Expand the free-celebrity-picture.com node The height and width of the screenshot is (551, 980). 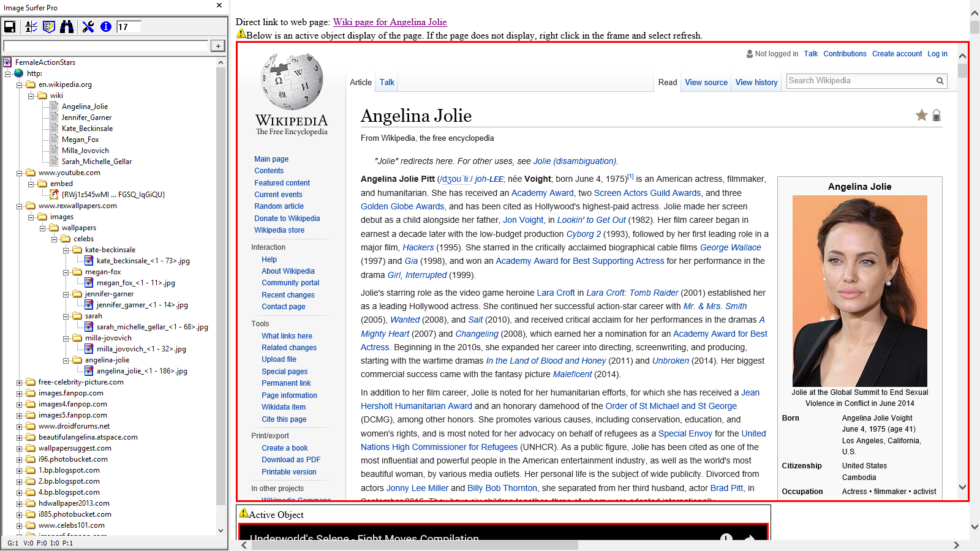click(x=19, y=382)
